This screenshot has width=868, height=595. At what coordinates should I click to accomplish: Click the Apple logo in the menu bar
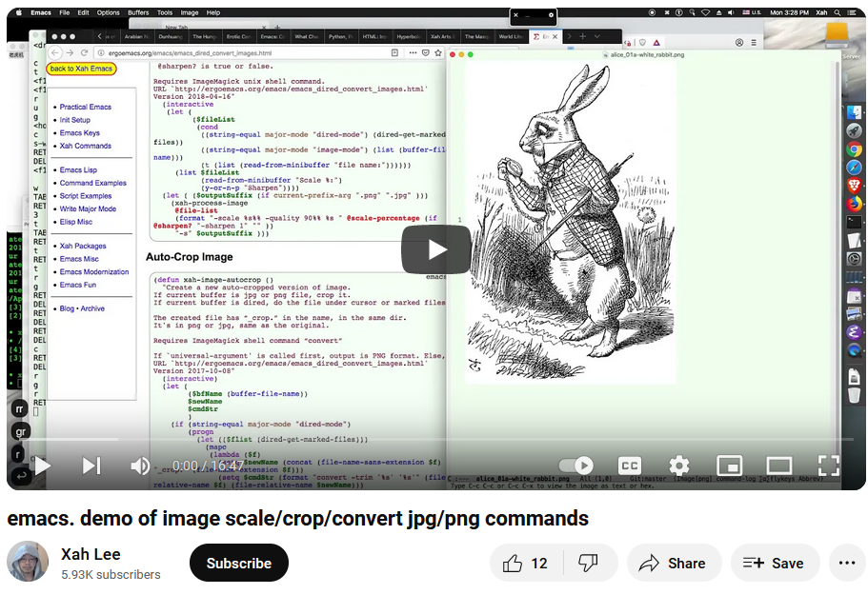(x=18, y=12)
